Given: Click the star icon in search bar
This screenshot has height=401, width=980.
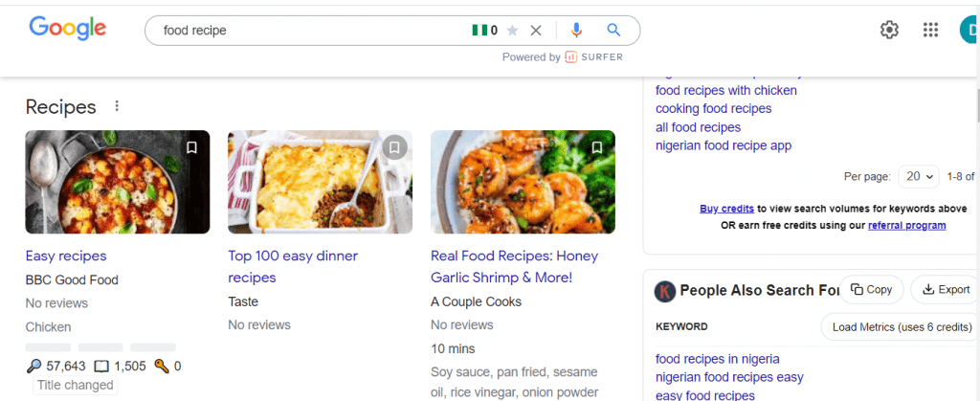Looking at the screenshot, I should [x=513, y=30].
